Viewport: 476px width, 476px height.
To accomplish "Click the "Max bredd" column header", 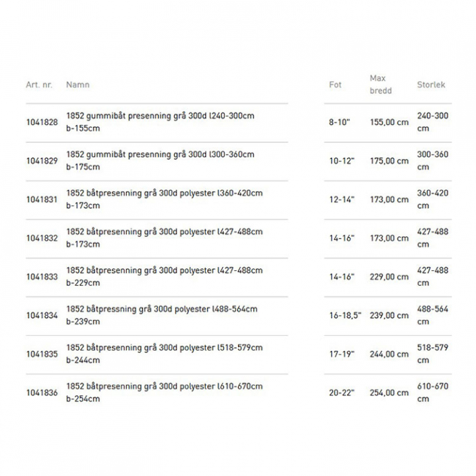I will point(380,85).
